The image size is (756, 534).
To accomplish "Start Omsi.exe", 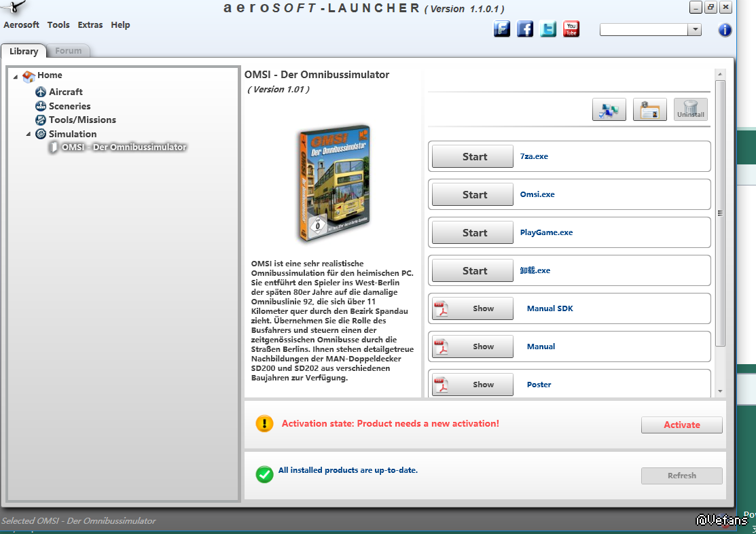I will [x=473, y=194].
